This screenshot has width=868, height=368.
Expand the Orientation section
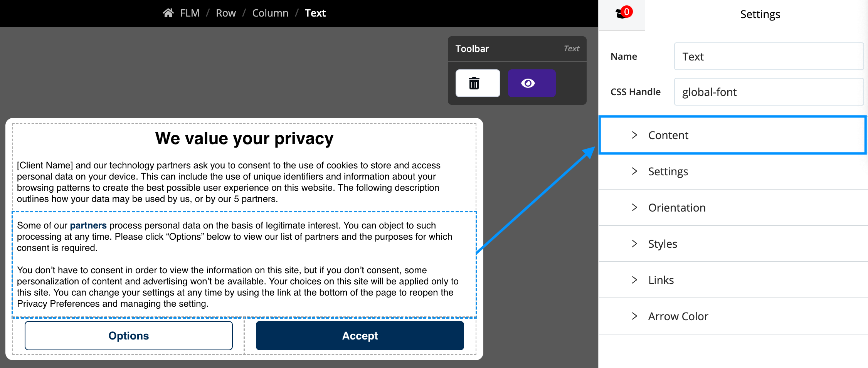(733, 208)
